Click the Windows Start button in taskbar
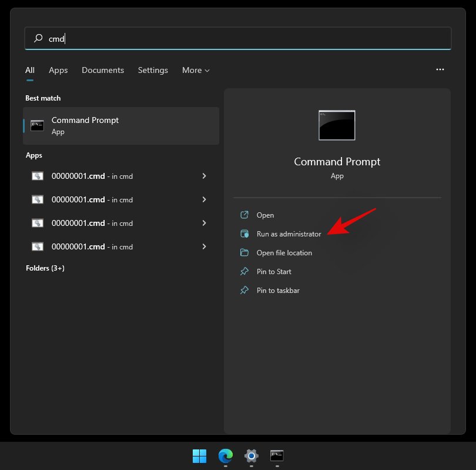The image size is (476, 470). [199, 455]
